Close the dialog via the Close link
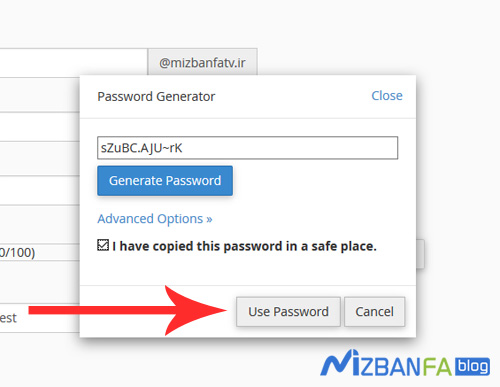Image resolution: width=500 pixels, height=387 pixels. tap(387, 96)
